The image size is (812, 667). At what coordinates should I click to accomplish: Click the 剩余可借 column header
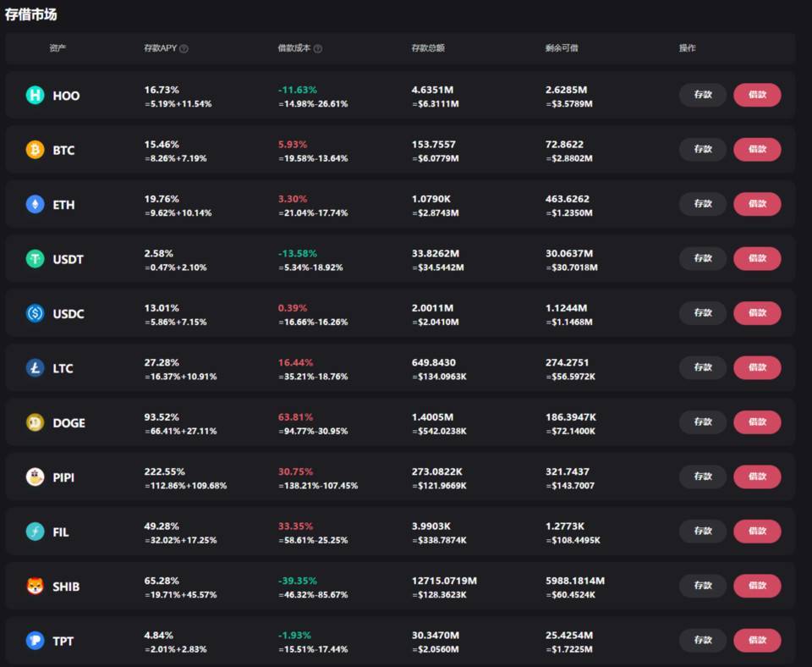pyautogui.click(x=562, y=48)
